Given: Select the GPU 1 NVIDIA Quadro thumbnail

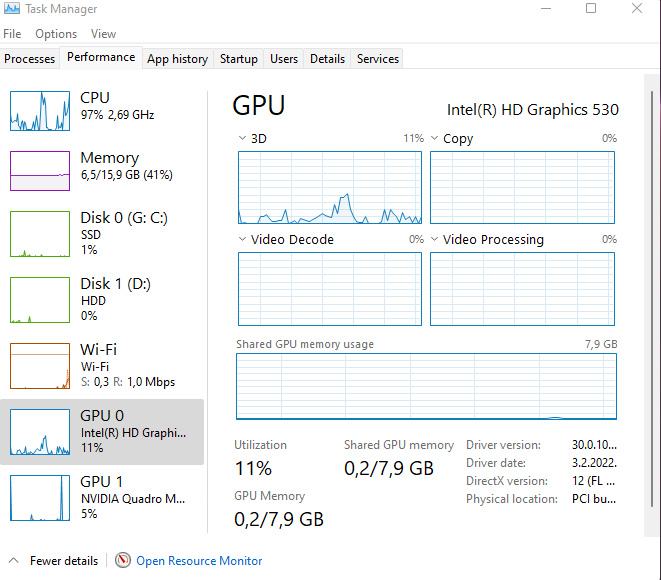Looking at the screenshot, I should (x=39, y=497).
